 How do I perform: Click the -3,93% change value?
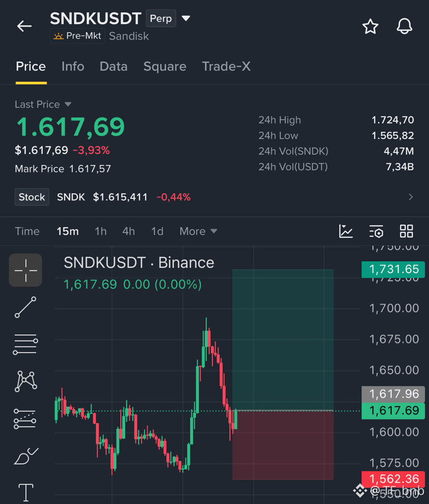coord(91,150)
